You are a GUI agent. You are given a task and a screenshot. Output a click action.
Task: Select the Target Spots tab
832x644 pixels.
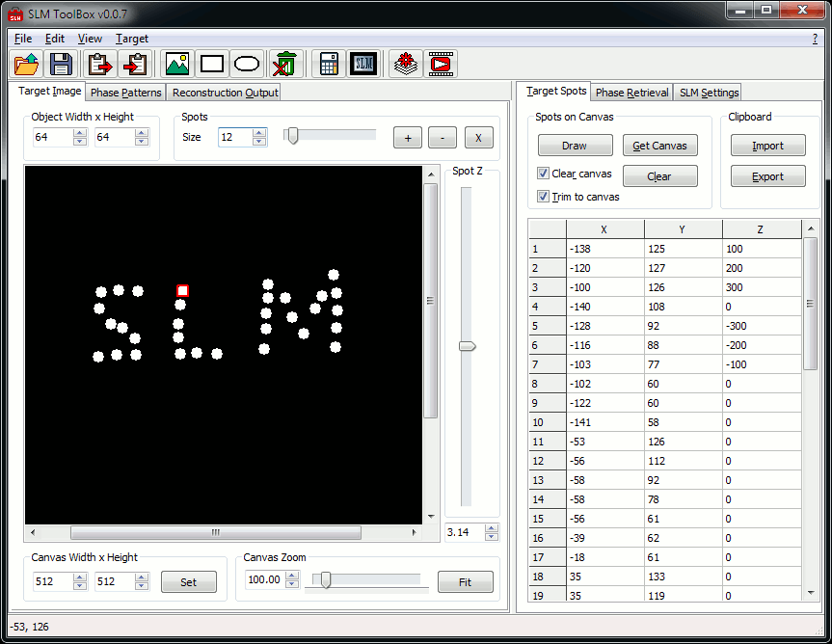556,91
